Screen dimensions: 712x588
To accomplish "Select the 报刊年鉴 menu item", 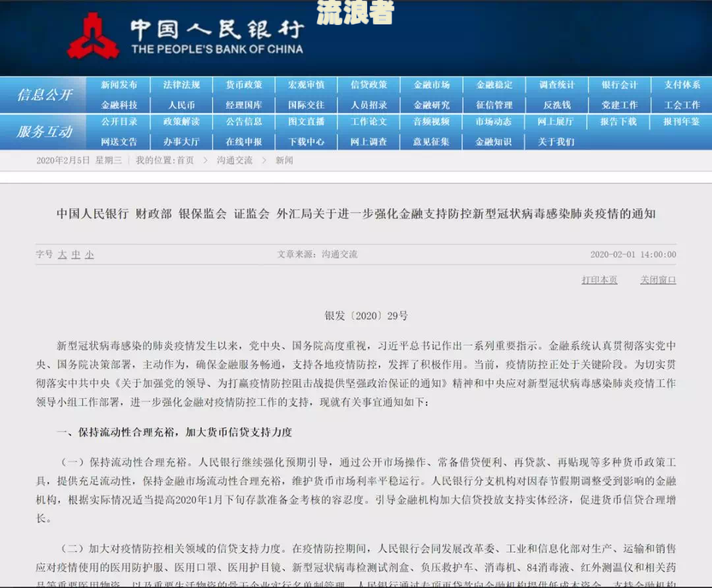I will [x=681, y=122].
